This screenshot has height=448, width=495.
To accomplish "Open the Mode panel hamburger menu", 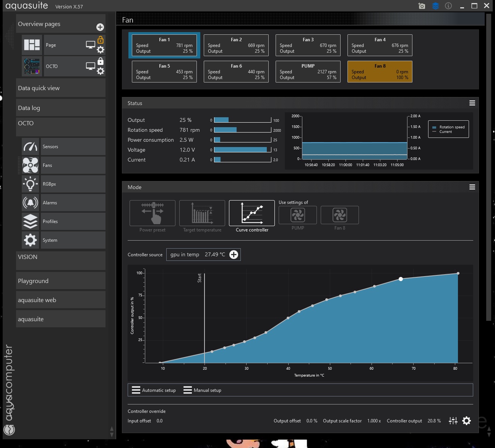I will (472, 187).
